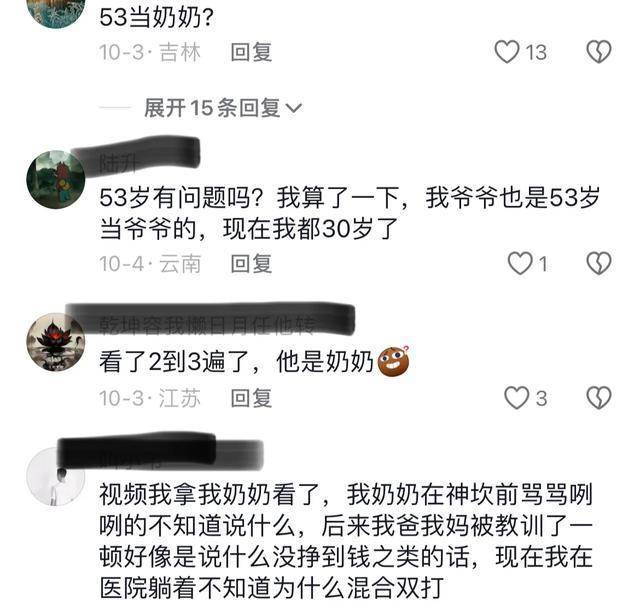The height and width of the screenshot is (602, 640).
Task: Click the chevron next to 展开15条回复
Action: (x=293, y=108)
